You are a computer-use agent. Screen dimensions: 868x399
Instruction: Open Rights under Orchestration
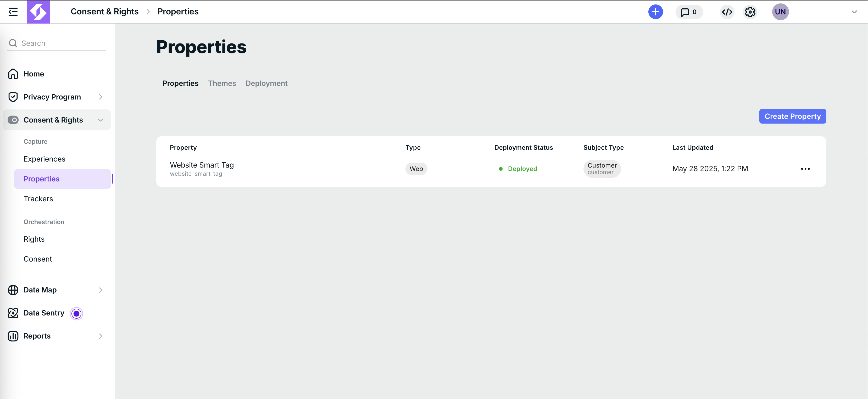[x=34, y=239]
